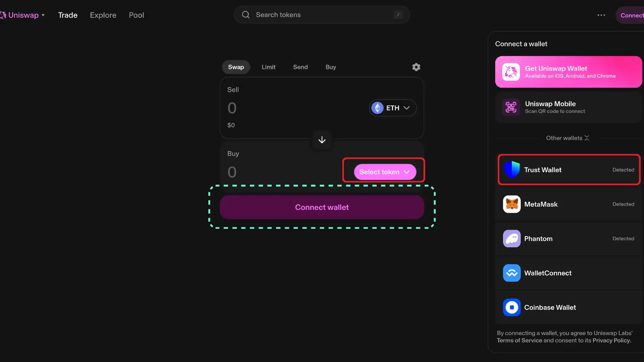
Task: Select the Phantom wallet option
Action: coord(569,239)
